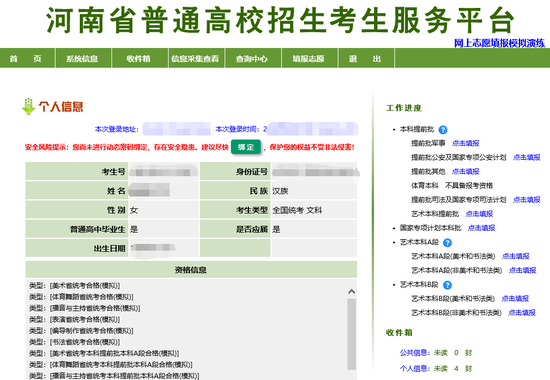Click 退出 to log out

click(x=365, y=59)
